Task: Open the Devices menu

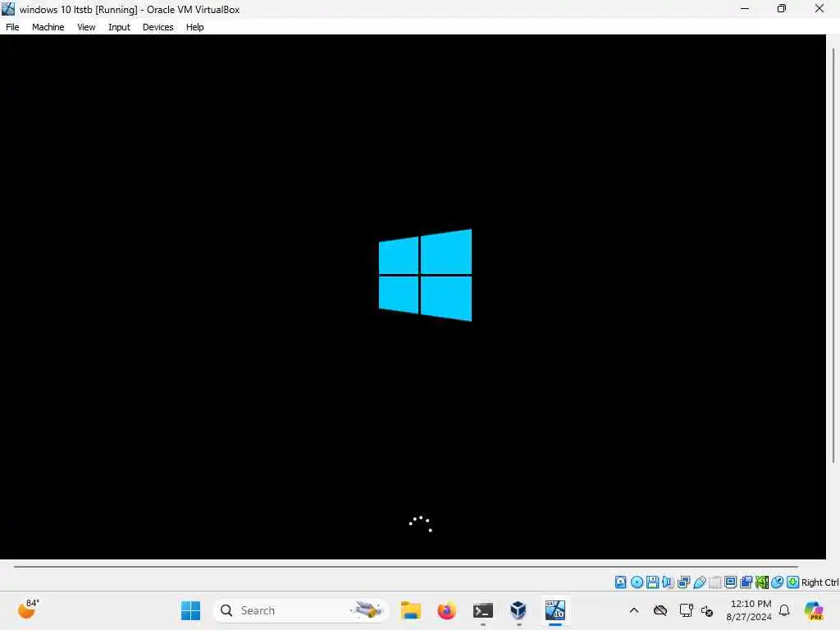Action: (157, 27)
